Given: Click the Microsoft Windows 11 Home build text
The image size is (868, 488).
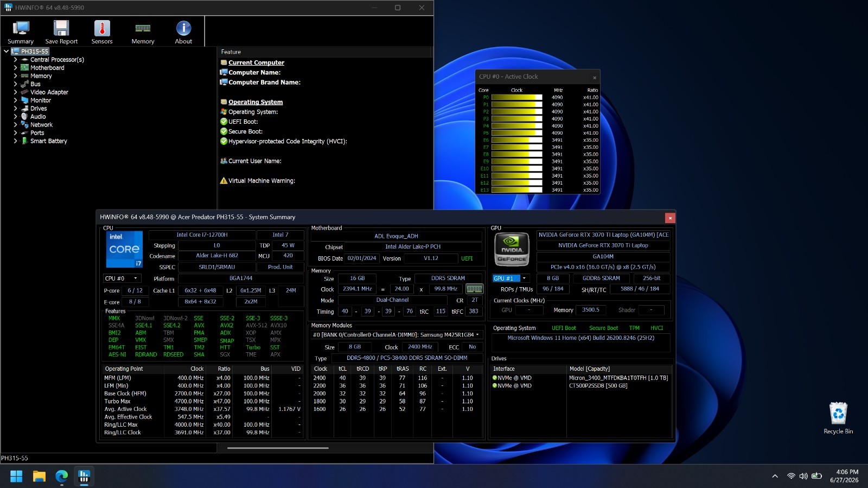Looking at the screenshot, I should pyautogui.click(x=580, y=338).
